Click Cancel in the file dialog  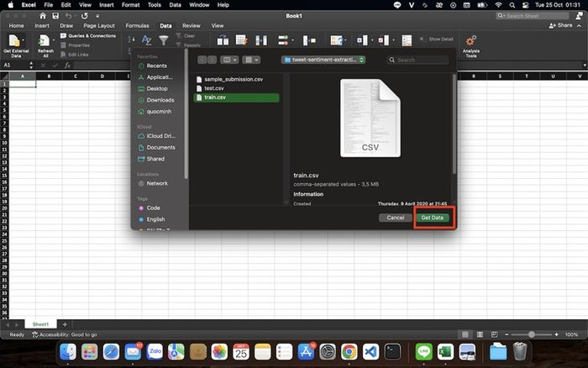[x=394, y=218]
